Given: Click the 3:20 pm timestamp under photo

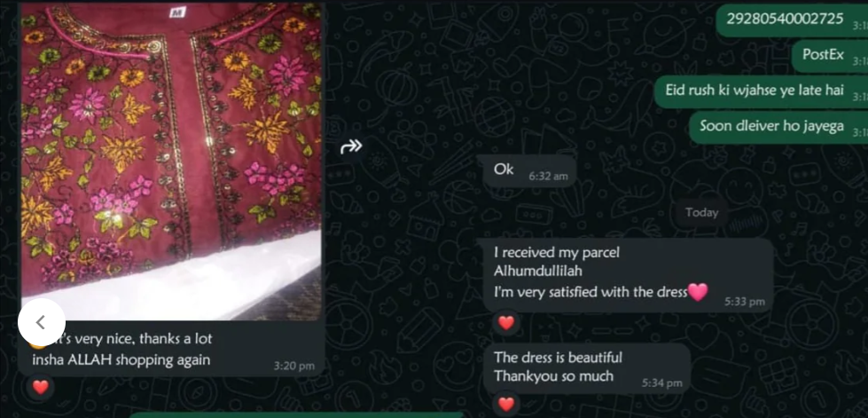Looking at the screenshot, I should point(294,366).
